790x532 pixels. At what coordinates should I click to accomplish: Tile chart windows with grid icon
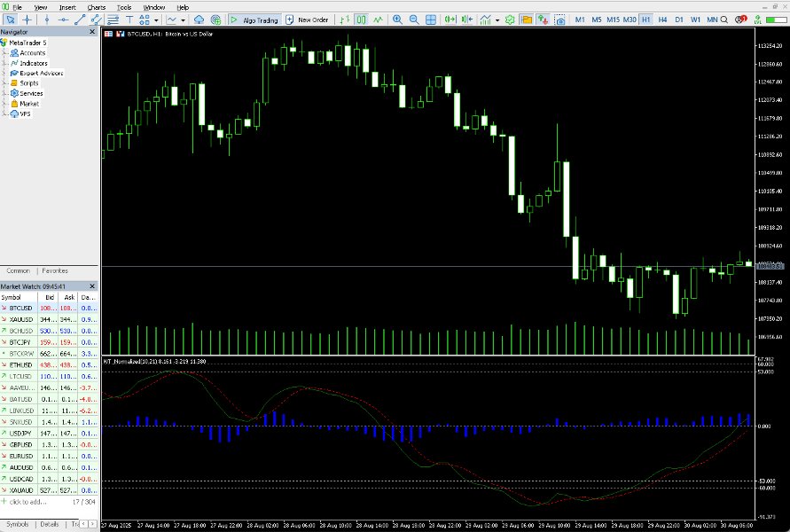[431, 20]
